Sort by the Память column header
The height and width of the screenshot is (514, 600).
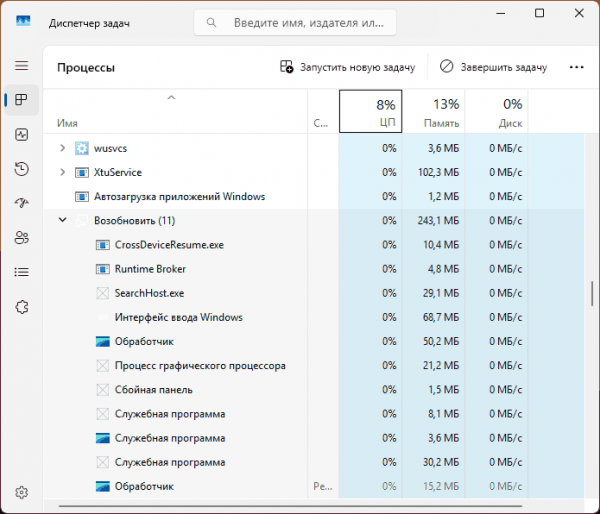pos(434,111)
